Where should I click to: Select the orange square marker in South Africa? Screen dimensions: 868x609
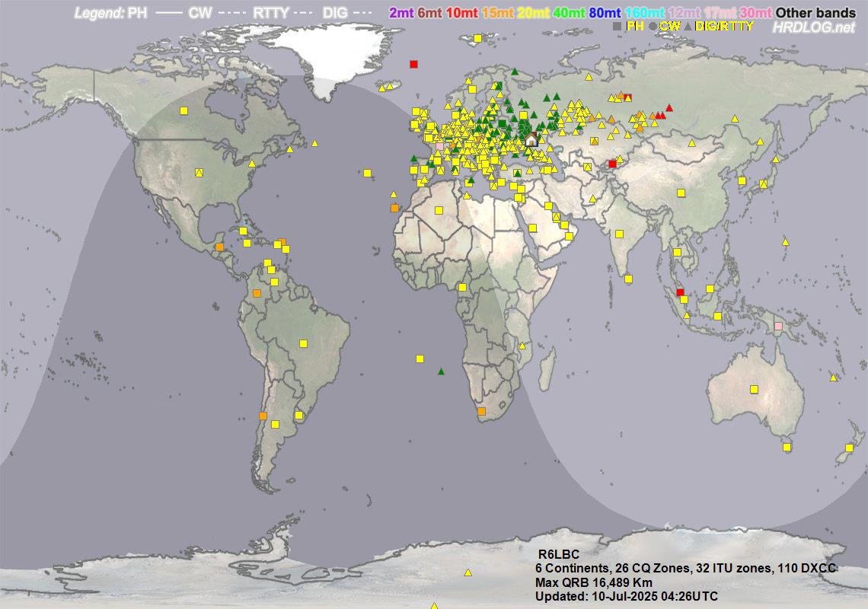(481, 412)
